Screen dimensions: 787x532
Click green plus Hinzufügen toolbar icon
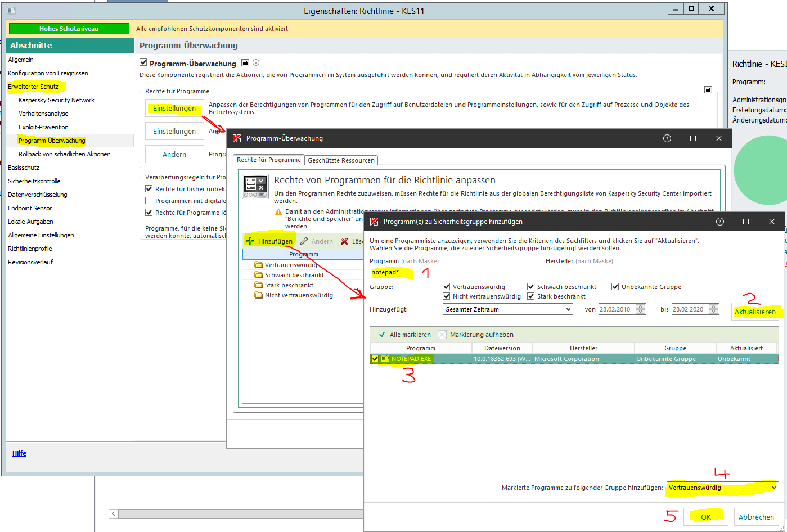tap(250, 241)
